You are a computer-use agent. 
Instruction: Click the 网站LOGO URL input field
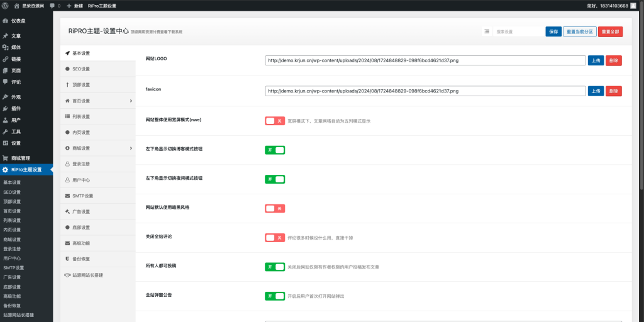[426, 60]
